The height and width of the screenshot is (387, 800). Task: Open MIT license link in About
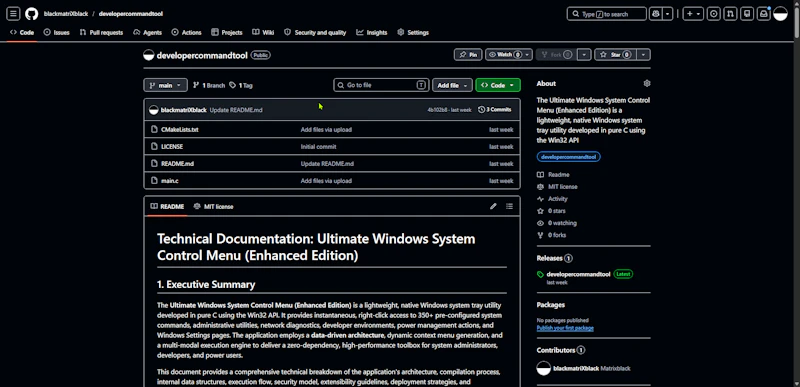[x=557, y=187]
